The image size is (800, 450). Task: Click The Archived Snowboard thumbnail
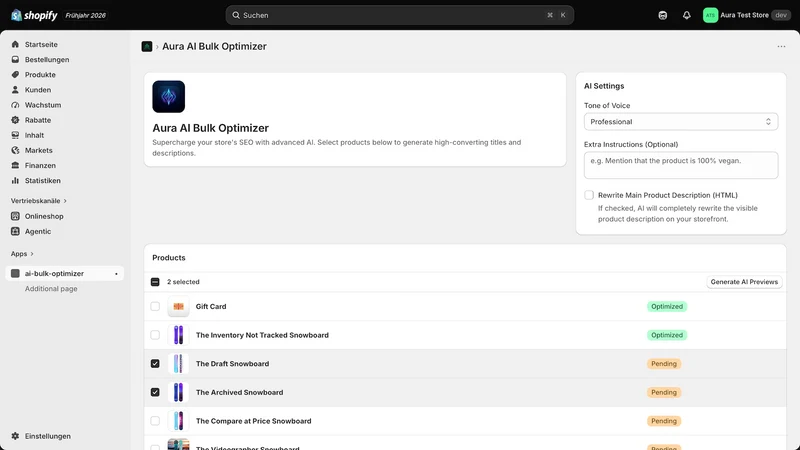point(178,392)
